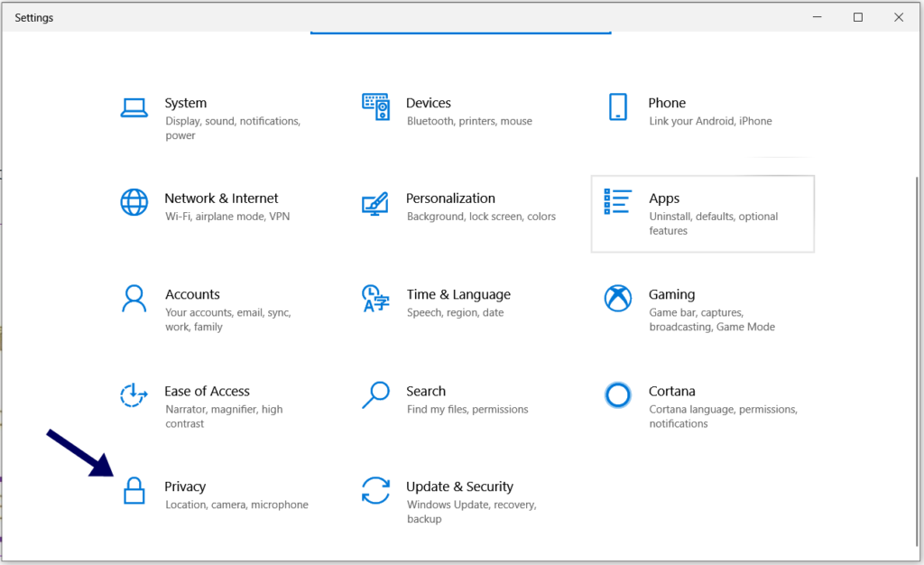Viewport: 924px width, 565px height.
Task: Open Personalization using the paintbrush icon
Action: point(375,202)
